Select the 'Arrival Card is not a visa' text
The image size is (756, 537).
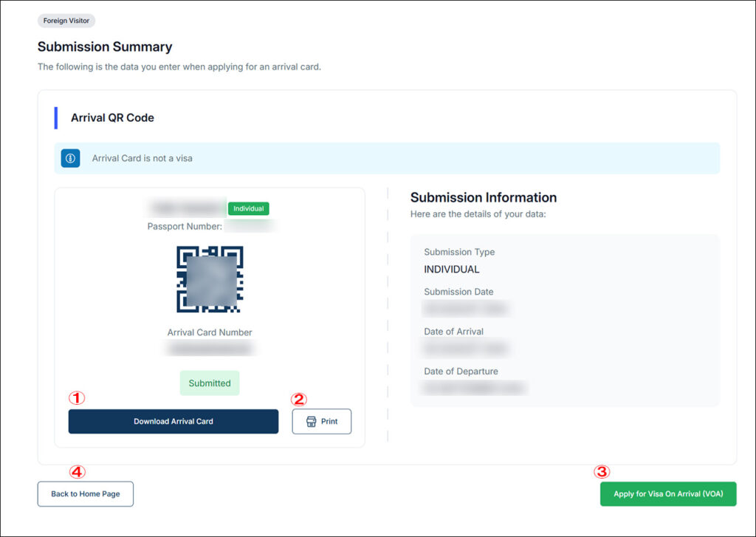point(142,158)
